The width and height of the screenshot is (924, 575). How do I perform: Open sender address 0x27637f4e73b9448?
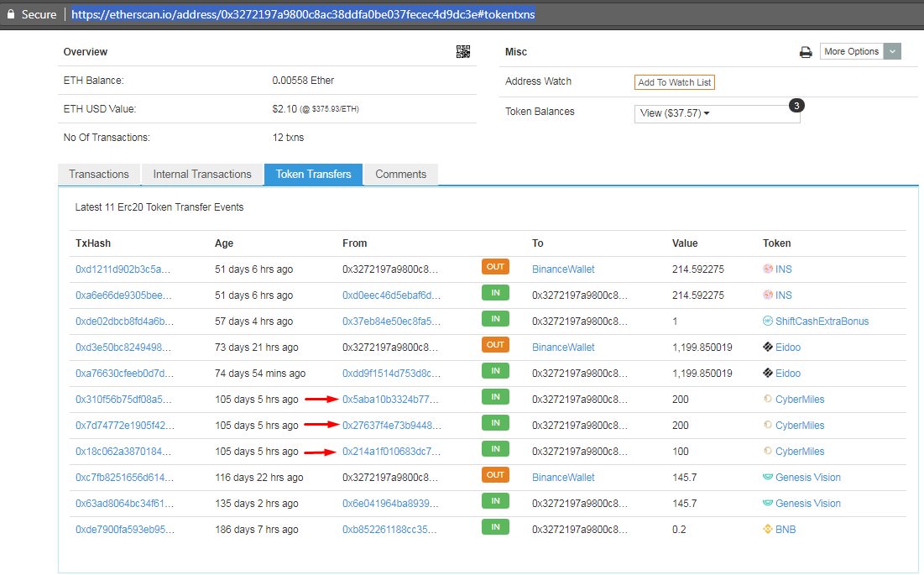coord(392,426)
